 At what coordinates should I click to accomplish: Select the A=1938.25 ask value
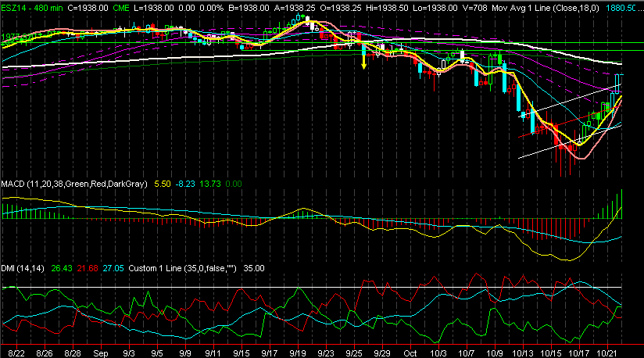pos(294,8)
